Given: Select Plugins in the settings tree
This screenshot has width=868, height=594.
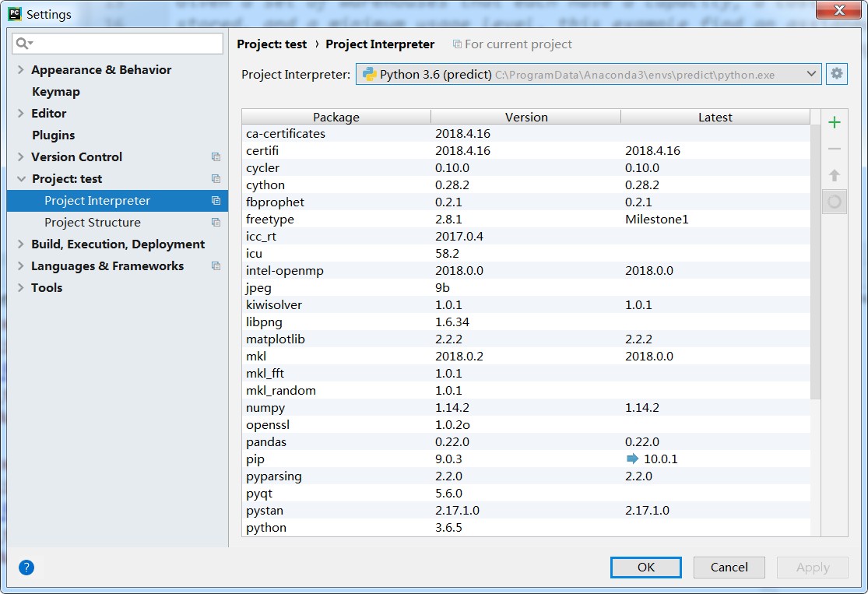Looking at the screenshot, I should 53,135.
